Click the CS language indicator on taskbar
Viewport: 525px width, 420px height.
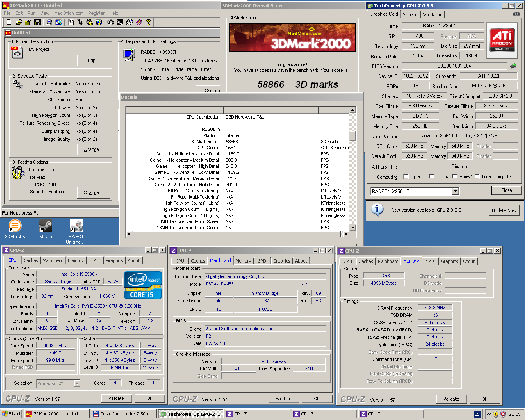click(477, 414)
